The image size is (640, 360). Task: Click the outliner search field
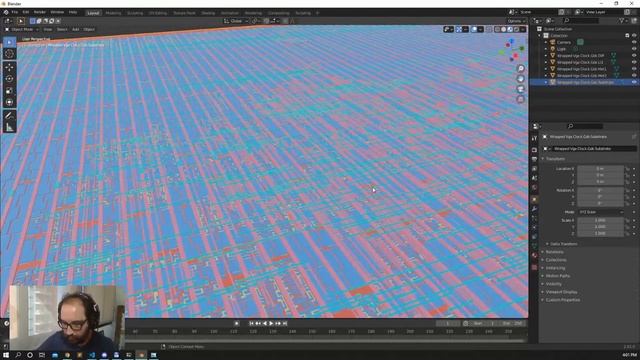coord(581,20)
